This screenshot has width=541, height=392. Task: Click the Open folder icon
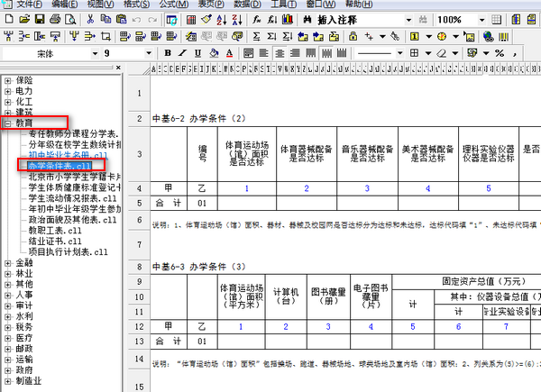click(x=24, y=19)
